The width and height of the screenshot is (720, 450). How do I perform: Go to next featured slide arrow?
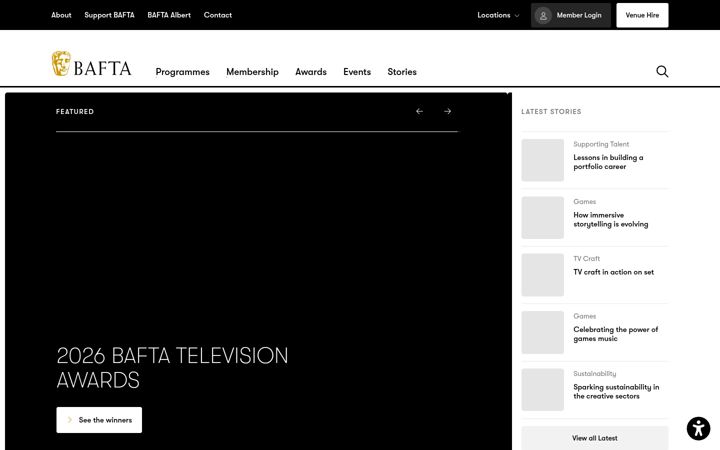[x=447, y=111]
